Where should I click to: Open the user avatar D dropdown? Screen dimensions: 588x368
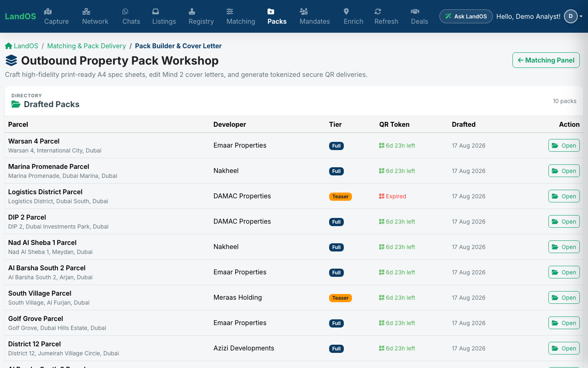point(573,16)
